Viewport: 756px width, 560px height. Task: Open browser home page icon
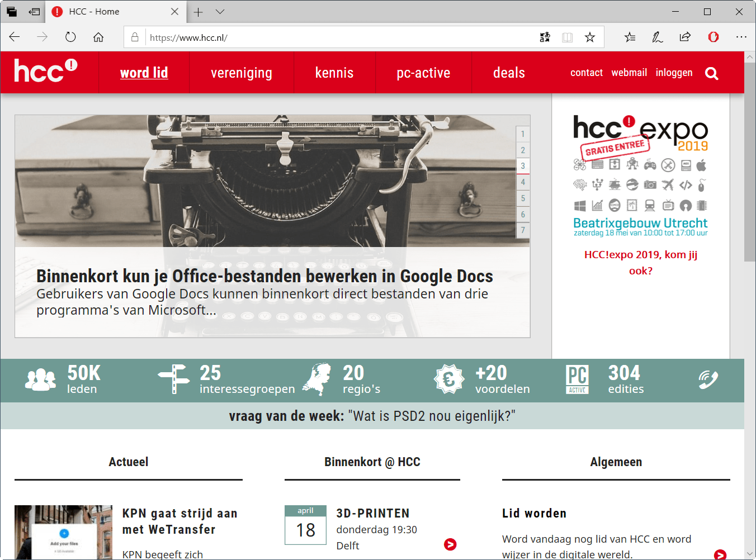coord(98,37)
